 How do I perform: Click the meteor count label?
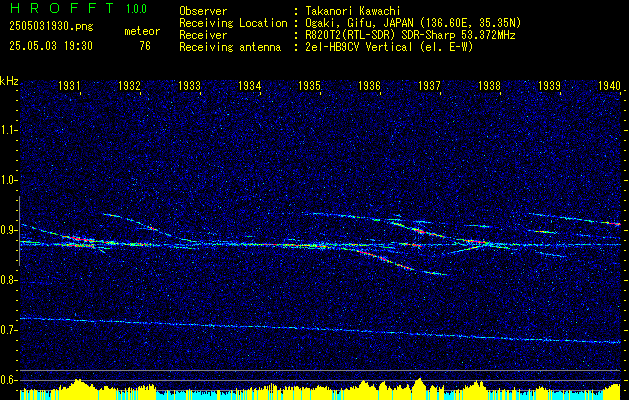[x=142, y=31]
